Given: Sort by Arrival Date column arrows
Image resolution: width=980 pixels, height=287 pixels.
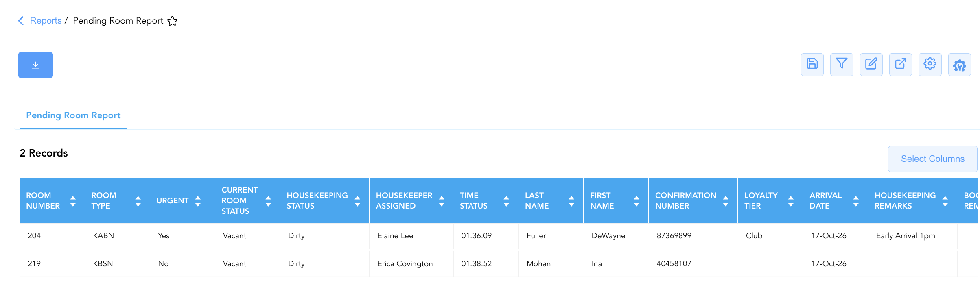Looking at the screenshot, I should point(856,201).
